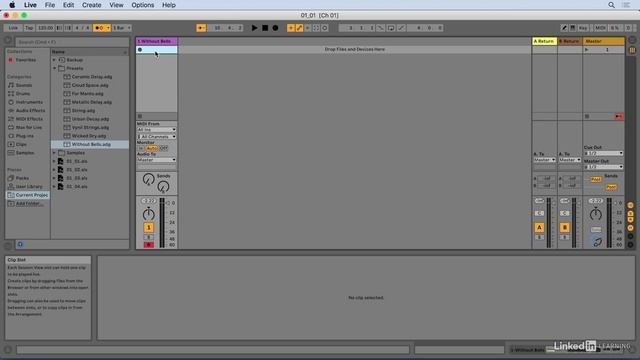Open Spotlight search icon
This screenshot has width=640, height=360.
611,5
